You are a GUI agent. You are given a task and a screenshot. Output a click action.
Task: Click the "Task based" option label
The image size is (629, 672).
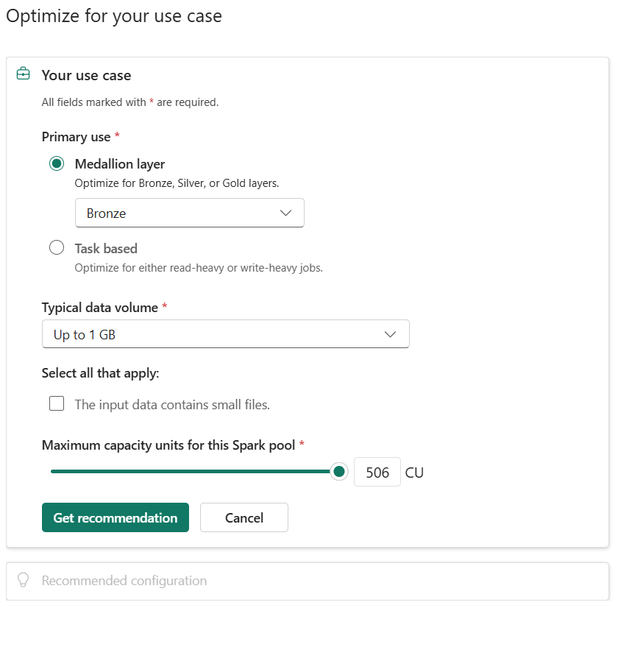[x=106, y=248]
